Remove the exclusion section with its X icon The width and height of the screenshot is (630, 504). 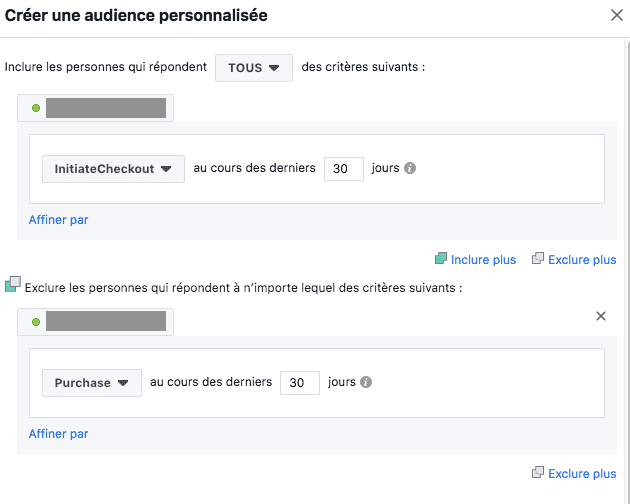click(x=601, y=316)
